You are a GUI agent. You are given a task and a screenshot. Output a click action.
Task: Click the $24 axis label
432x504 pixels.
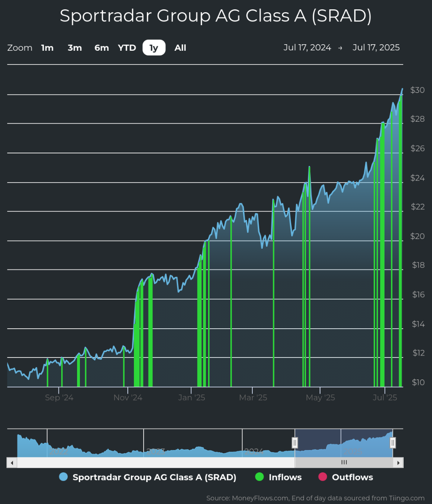coord(417,178)
